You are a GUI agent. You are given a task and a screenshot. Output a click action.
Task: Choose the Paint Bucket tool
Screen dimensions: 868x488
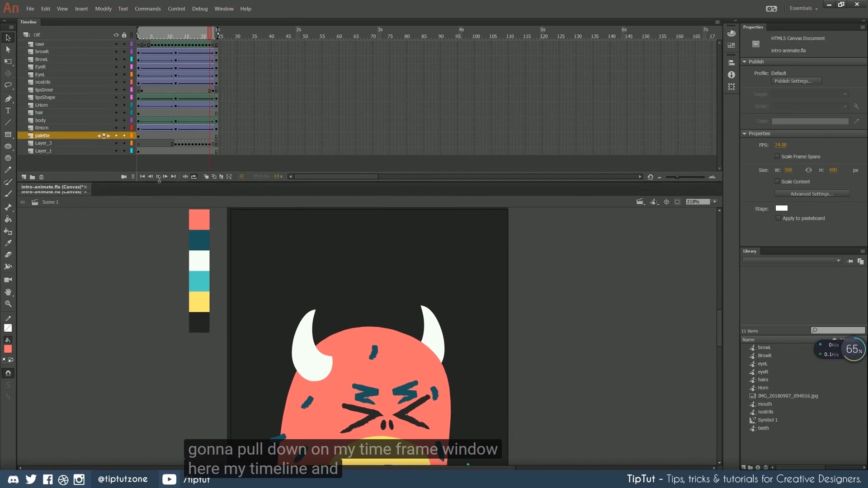pyautogui.click(x=8, y=219)
